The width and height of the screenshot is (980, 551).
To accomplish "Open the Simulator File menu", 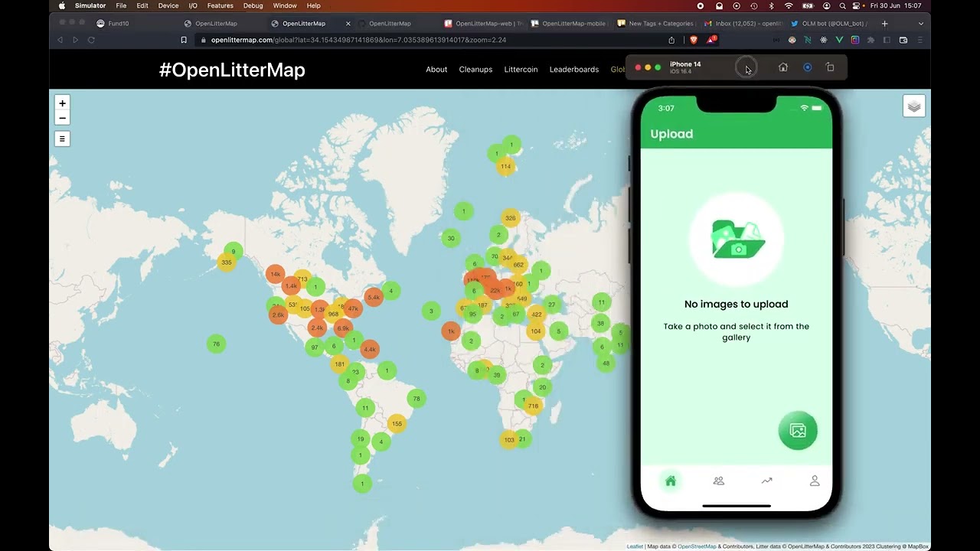I will click(x=121, y=5).
